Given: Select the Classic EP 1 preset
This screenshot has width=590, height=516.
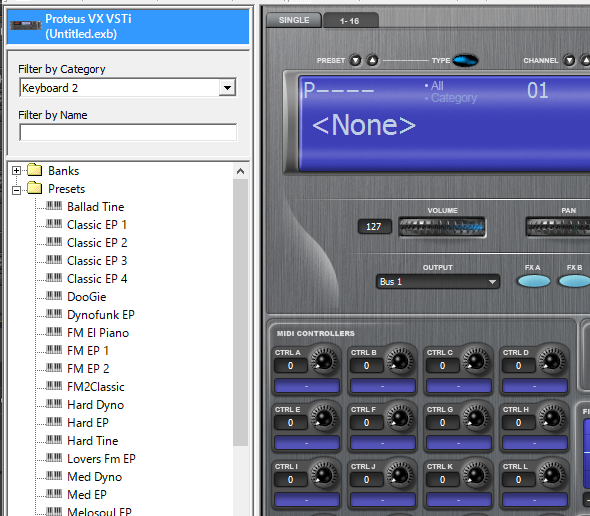Looking at the screenshot, I should click(x=97, y=225).
